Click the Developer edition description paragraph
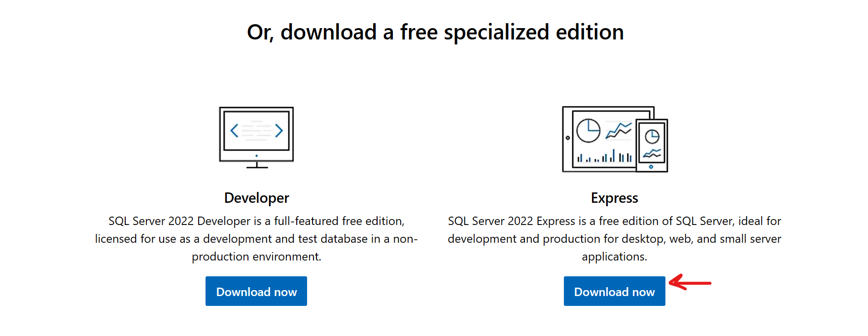This screenshot has width=868, height=336. pos(256,239)
